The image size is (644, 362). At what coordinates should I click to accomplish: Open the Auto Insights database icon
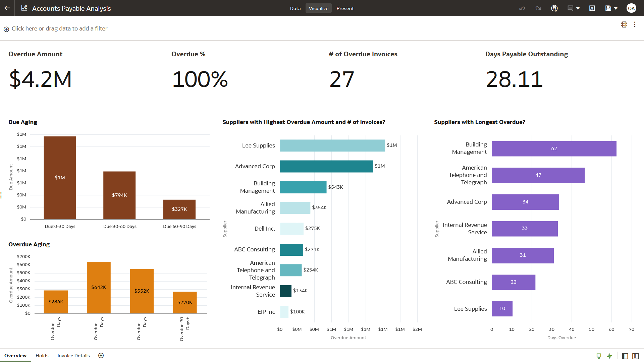click(554, 8)
